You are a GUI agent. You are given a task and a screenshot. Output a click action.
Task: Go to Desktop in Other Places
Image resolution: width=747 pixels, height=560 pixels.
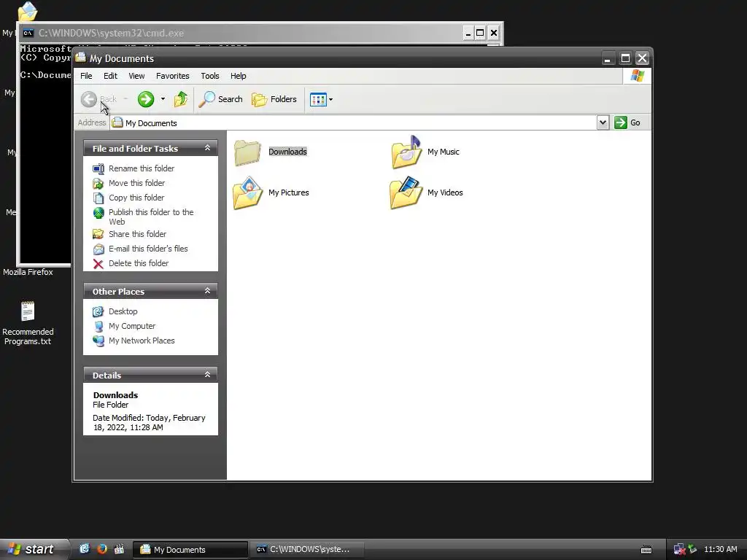(x=123, y=311)
